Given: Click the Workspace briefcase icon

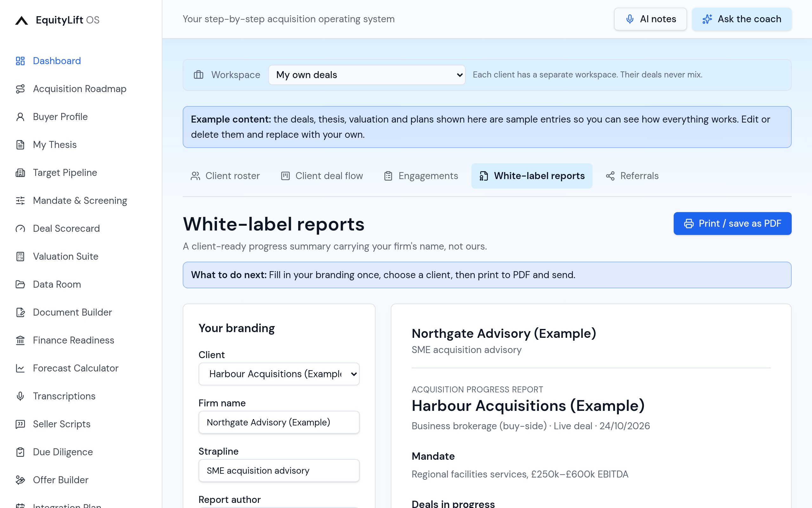Looking at the screenshot, I should [x=199, y=75].
